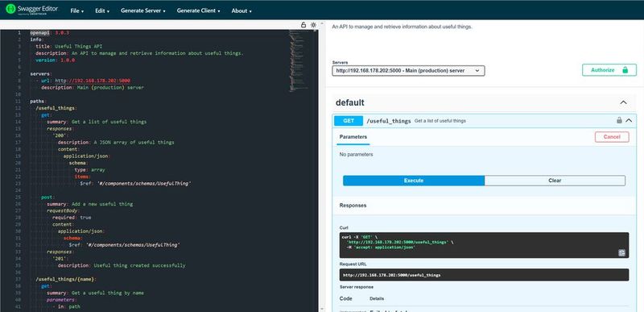Collapse the default tag section

click(x=623, y=102)
